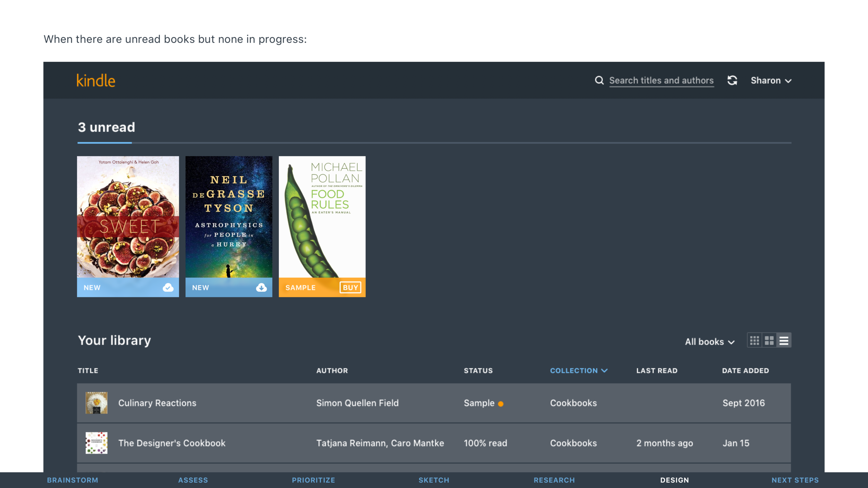
Task: Switch to the DESIGN section tab
Action: pos(674,480)
